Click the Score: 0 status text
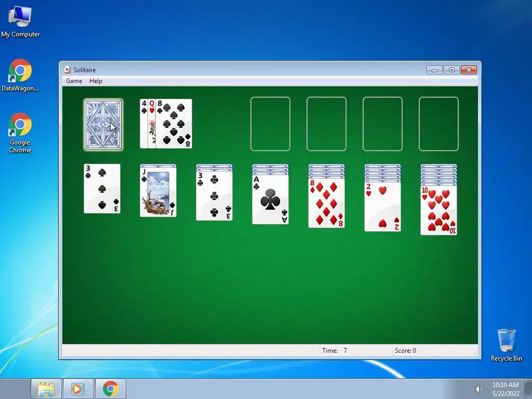The height and width of the screenshot is (399, 532). 405,351
